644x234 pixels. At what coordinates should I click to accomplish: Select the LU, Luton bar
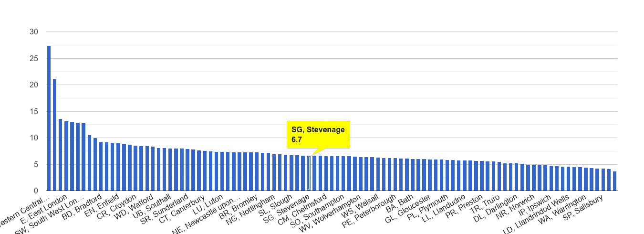[x=222, y=171]
